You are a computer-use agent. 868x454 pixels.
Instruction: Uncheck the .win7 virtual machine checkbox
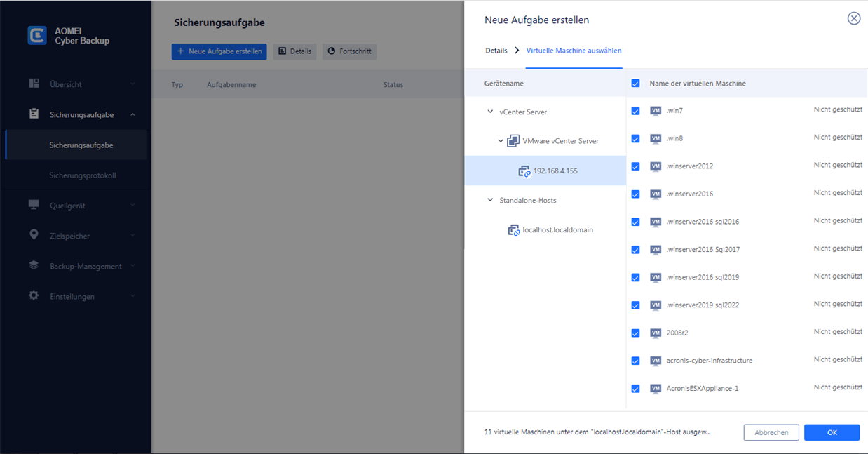[x=635, y=111]
